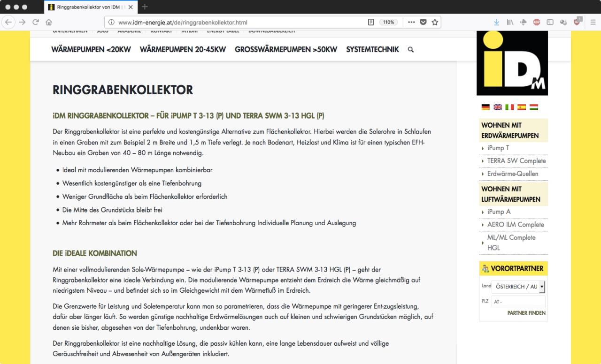
Task: Reset the 110% zoom level badge
Action: pos(389,22)
